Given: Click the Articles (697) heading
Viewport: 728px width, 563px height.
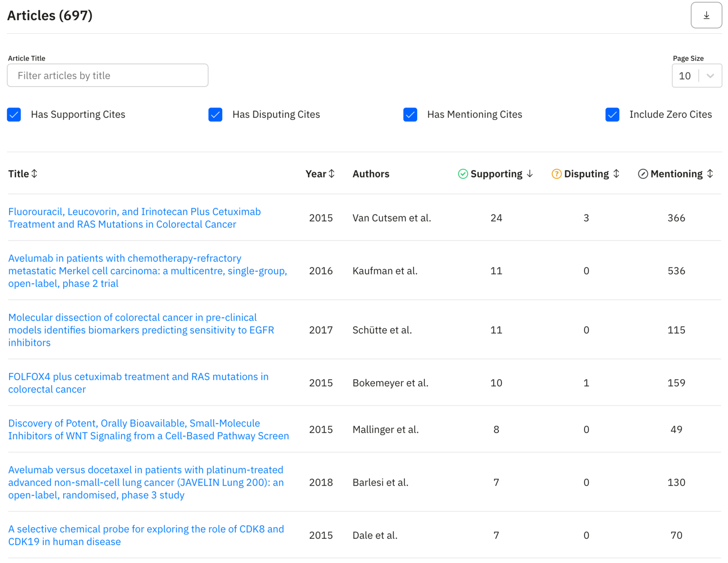Looking at the screenshot, I should [x=50, y=15].
